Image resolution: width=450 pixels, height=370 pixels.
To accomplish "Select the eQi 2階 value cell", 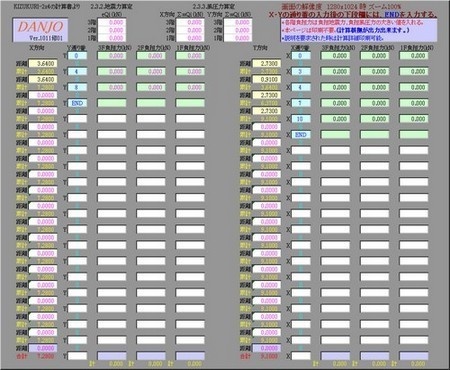I will point(112,30).
